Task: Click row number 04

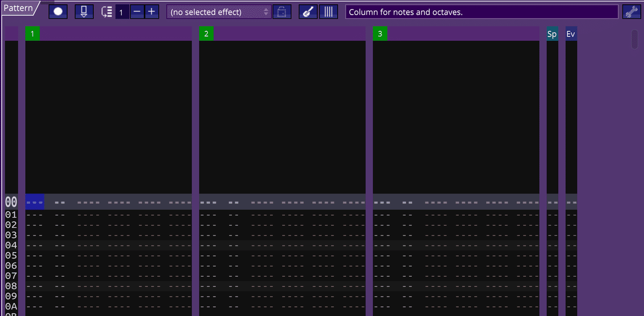Action: point(11,246)
